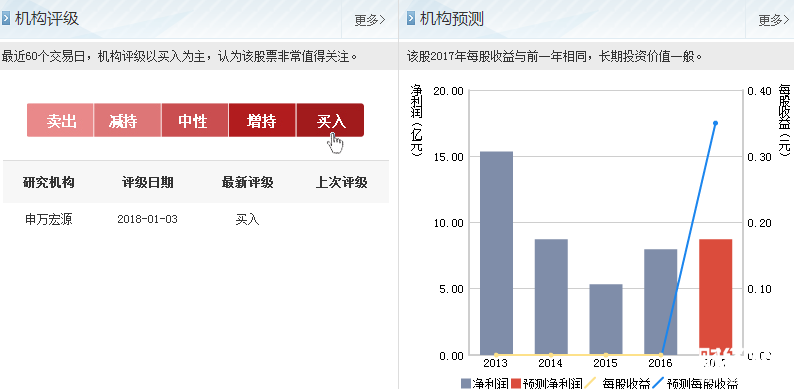Click the 上次评级 column header
The image size is (794, 389).
(x=342, y=183)
